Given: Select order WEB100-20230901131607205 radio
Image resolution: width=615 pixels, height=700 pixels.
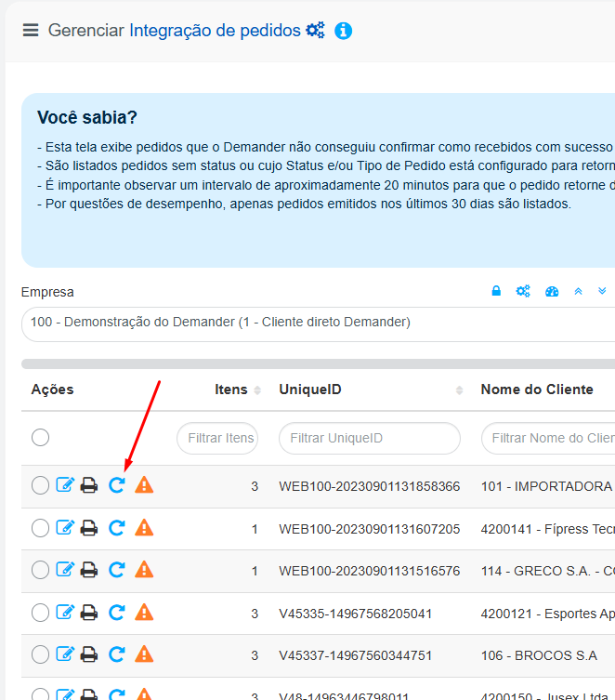Looking at the screenshot, I should pyautogui.click(x=40, y=528).
